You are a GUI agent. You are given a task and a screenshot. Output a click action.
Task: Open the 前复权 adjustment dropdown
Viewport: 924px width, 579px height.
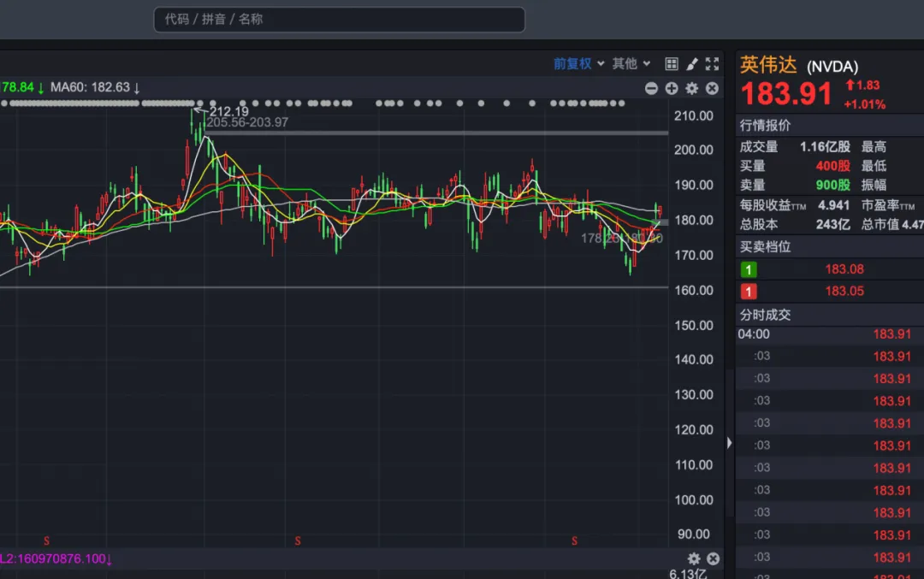point(578,63)
